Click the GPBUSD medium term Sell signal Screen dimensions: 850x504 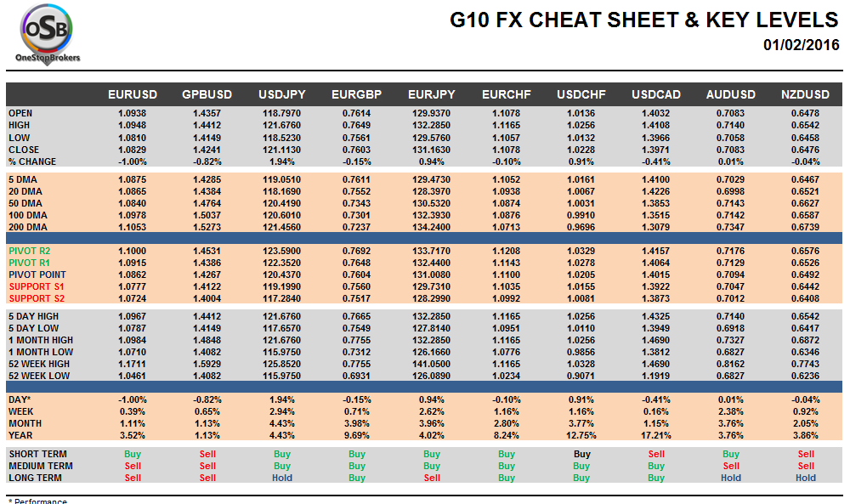[207, 467]
